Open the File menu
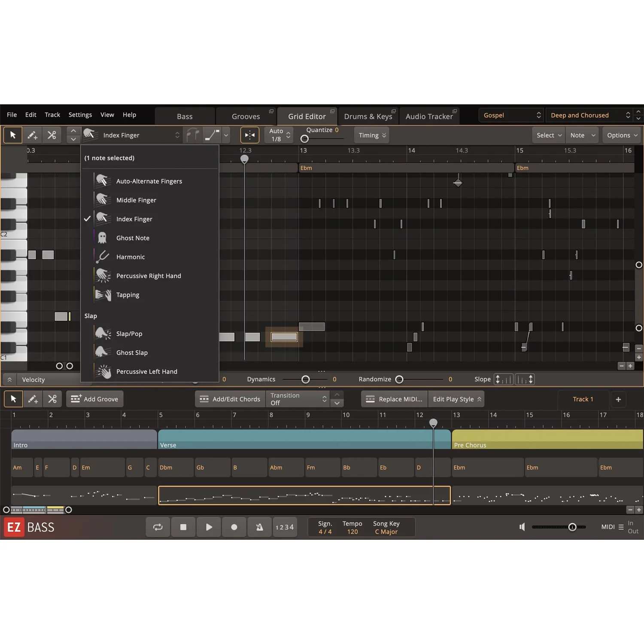Image resolution: width=644 pixels, height=644 pixels. 12,115
